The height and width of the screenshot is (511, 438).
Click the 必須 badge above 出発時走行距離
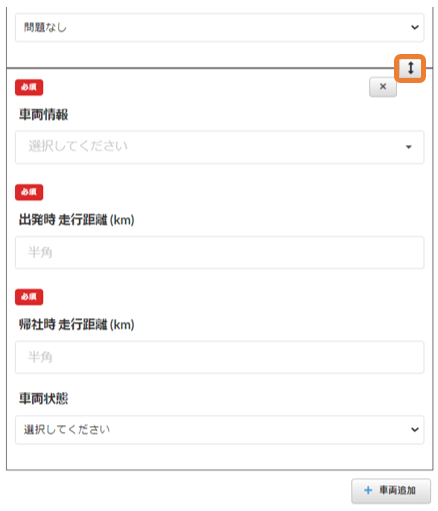point(29,192)
